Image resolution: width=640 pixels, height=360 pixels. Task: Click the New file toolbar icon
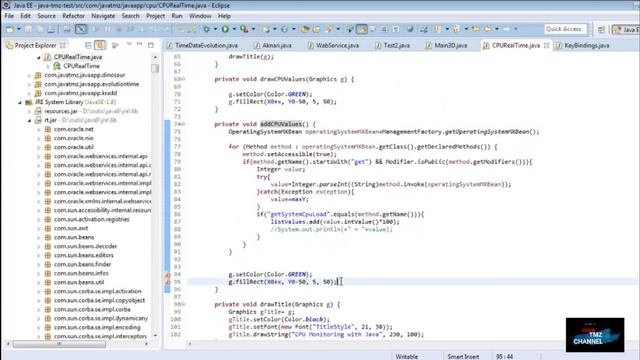coord(10,29)
